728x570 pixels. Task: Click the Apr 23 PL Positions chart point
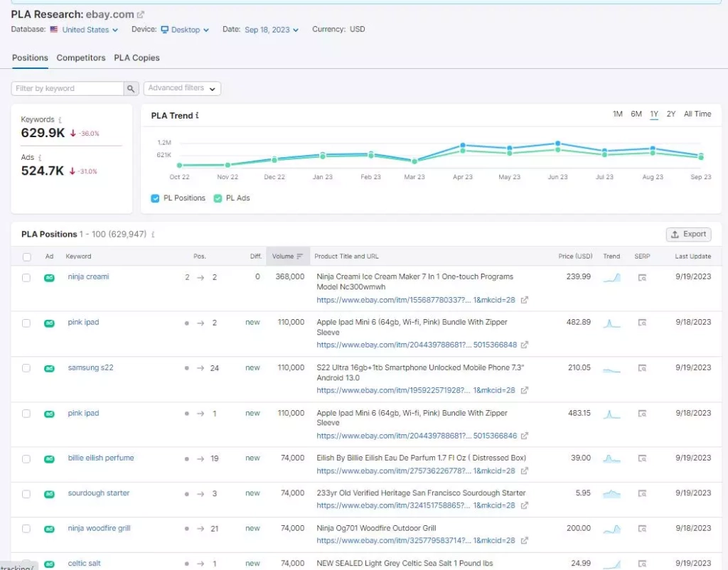tap(462, 145)
